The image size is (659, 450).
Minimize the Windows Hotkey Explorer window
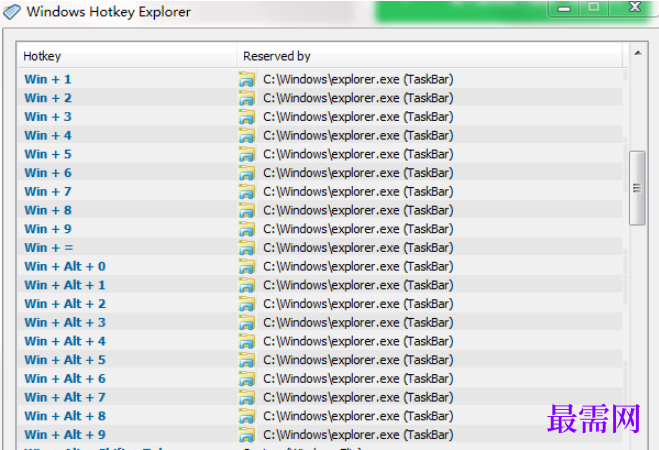coord(564,8)
